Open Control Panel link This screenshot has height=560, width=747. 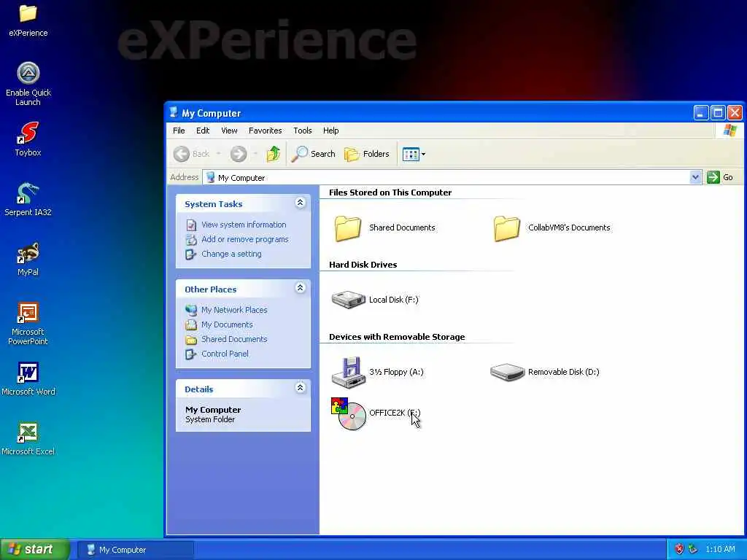[x=225, y=354]
